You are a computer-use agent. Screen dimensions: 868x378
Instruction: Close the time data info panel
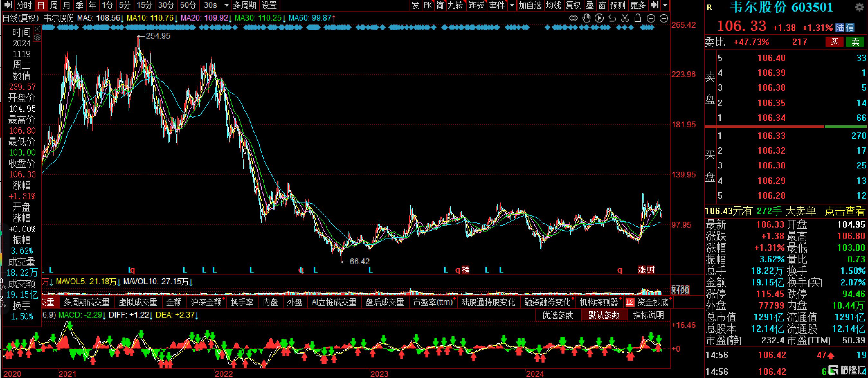click(37, 29)
